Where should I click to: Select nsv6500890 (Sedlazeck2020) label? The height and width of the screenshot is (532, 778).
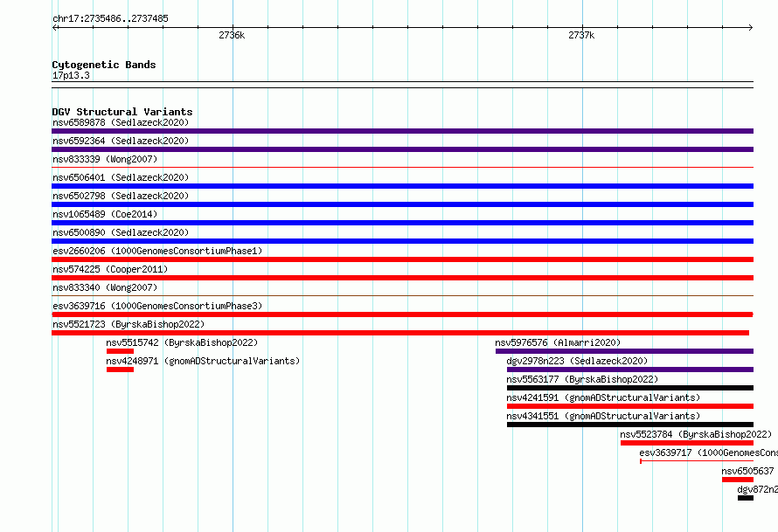(121, 232)
